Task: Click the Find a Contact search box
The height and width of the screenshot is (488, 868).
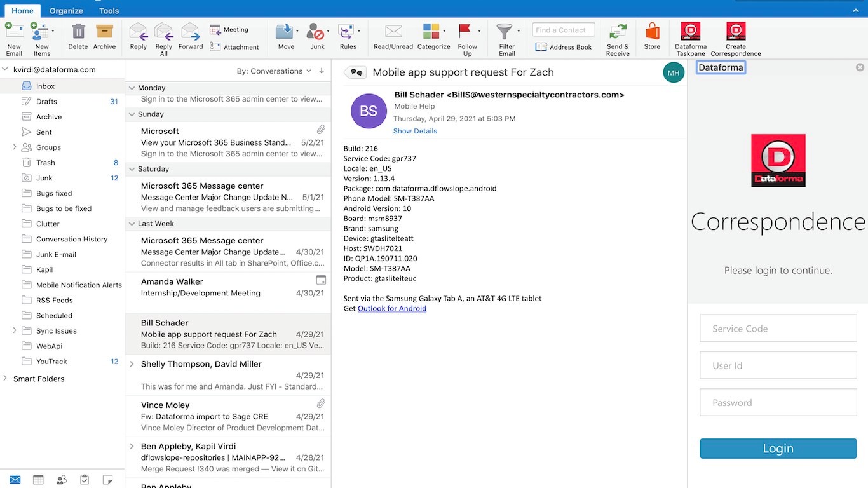Action: [564, 30]
